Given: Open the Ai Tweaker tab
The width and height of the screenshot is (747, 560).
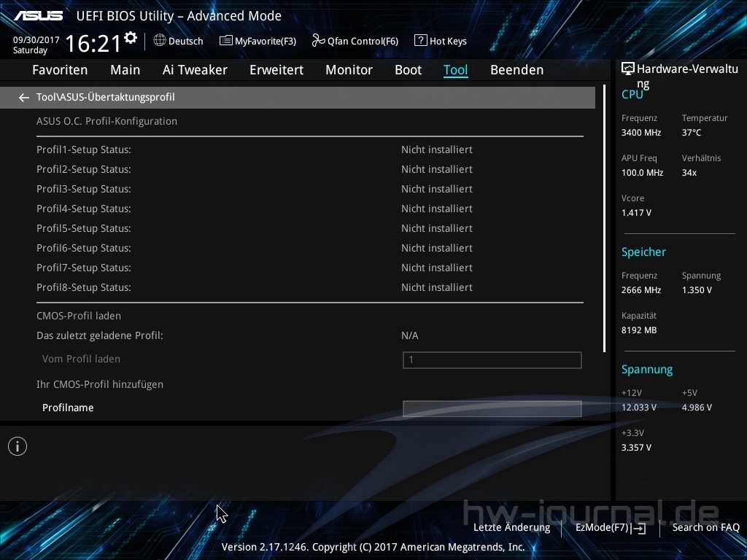Looking at the screenshot, I should pos(195,70).
